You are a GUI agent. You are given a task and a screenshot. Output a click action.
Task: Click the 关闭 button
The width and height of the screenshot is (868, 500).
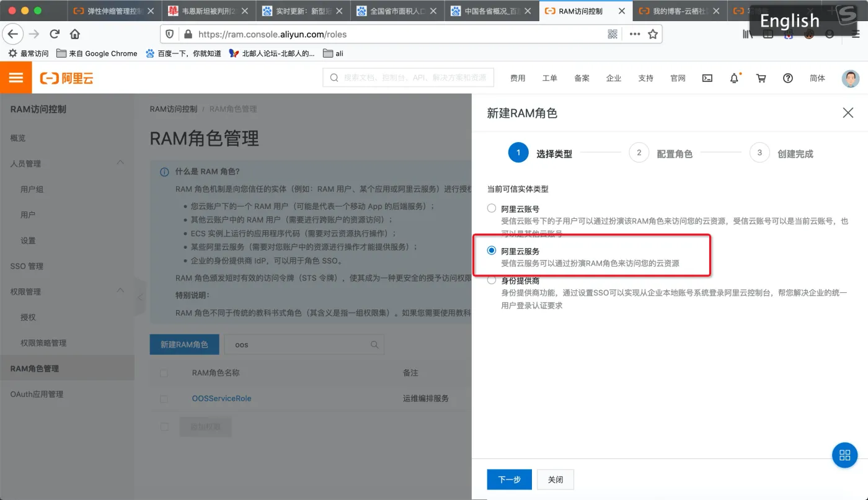(x=556, y=480)
